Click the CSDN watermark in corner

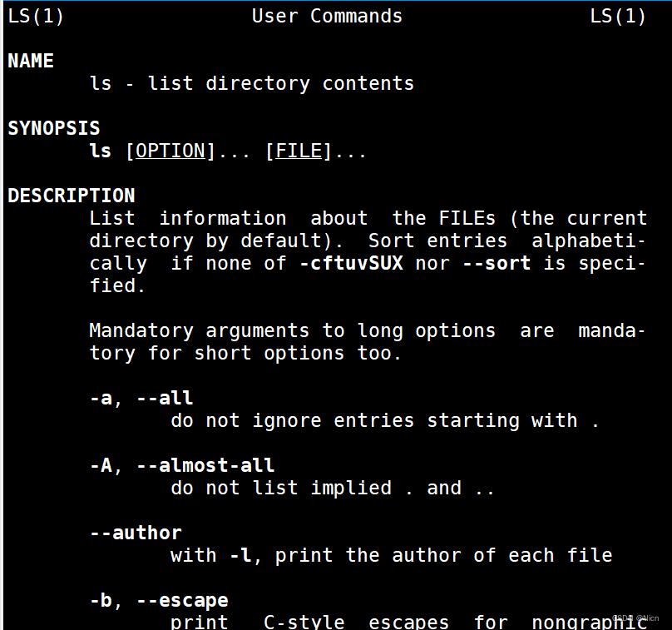pos(635,618)
